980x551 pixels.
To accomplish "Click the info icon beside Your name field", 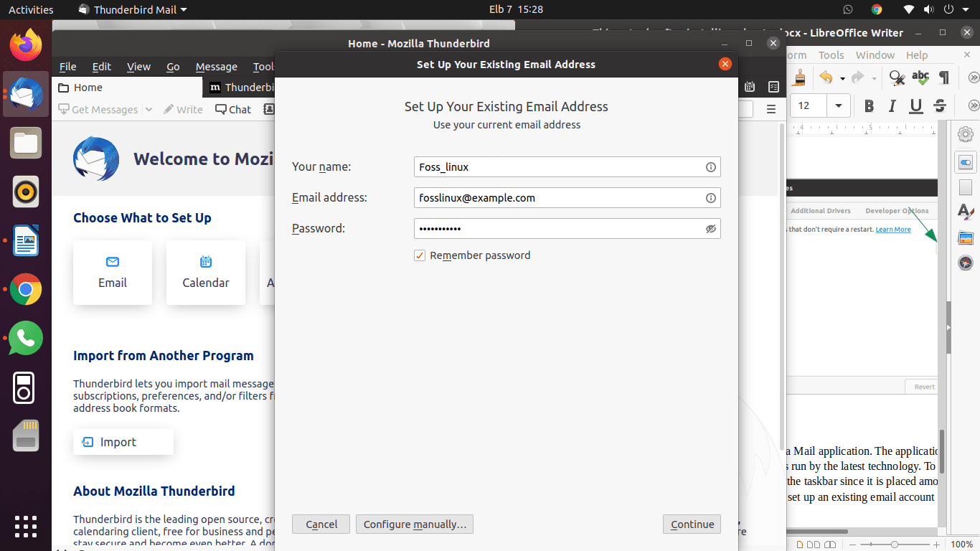I will [710, 167].
